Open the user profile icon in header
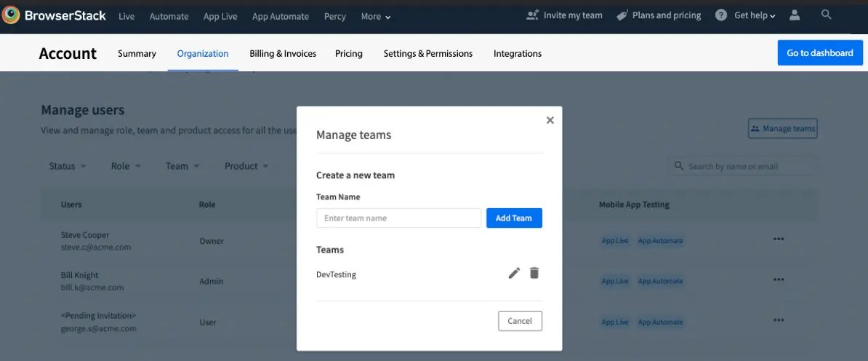Screen dimensions: 868x361 pyautogui.click(x=794, y=15)
